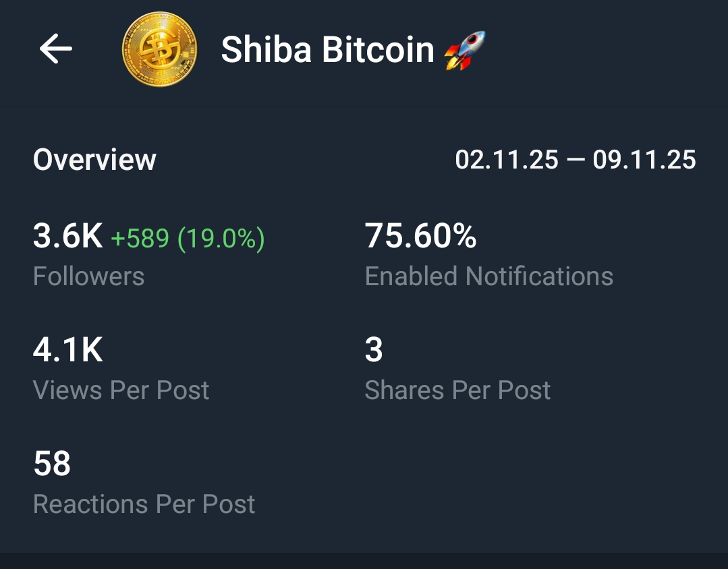Click the end date 09.11.25
The image size is (728, 569).
pos(644,160)
